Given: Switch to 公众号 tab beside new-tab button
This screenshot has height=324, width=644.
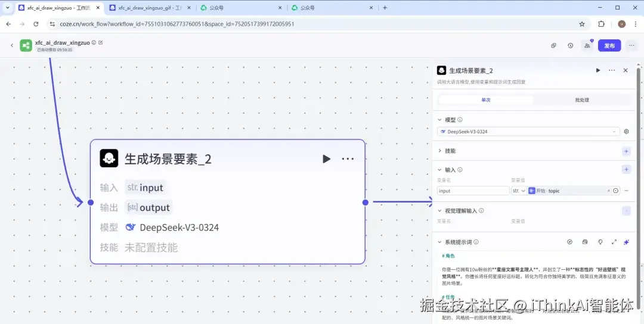Looking at the screenshot, I should (x=332, y=8).
